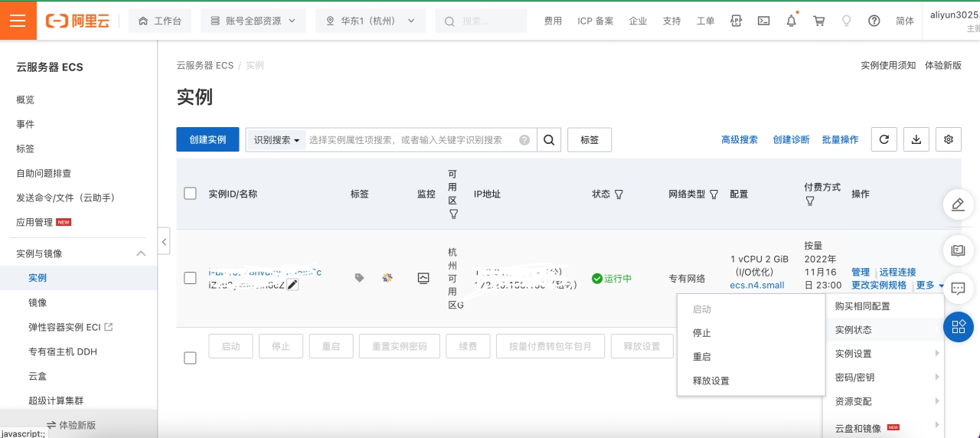Open the hamburger navigation menu
Image resolution: width=980 pixels, height=438 pixels.
pos(18,21)
